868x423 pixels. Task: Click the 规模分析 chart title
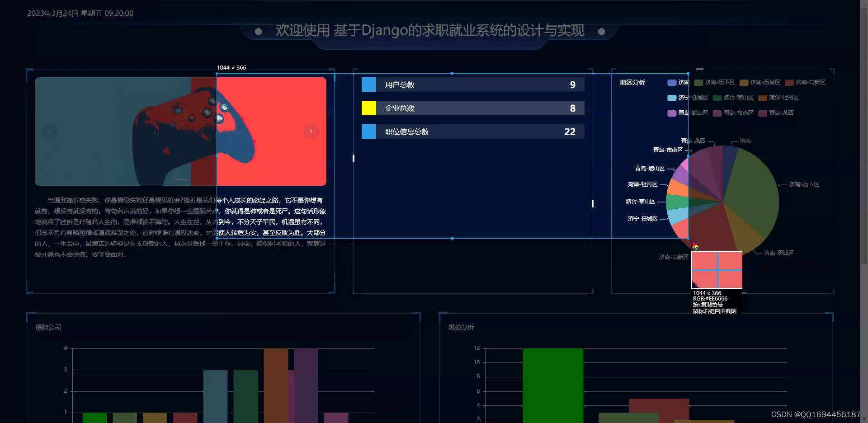tap(461, 327)
